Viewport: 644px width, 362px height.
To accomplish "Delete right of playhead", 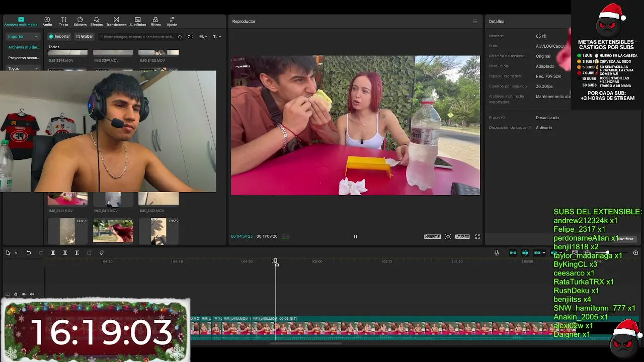I will click(77, 253).
